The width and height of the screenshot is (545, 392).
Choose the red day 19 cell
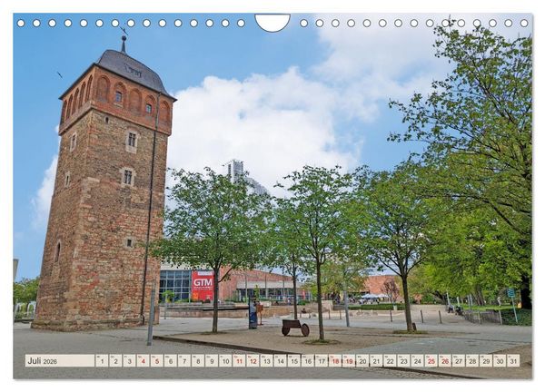[x=349, y=360]
